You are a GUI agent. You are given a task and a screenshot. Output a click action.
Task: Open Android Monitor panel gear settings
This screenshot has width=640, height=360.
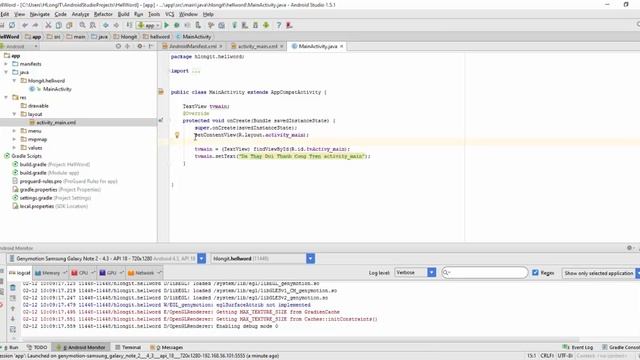pos(629,248)
